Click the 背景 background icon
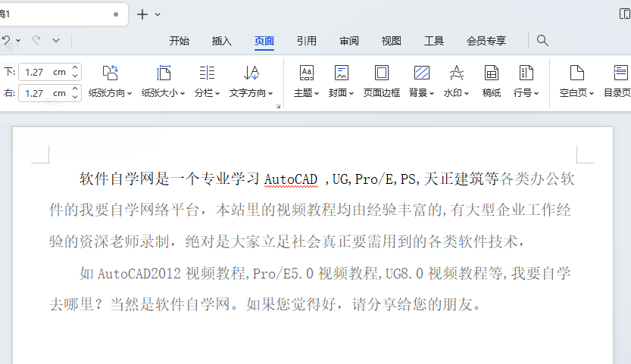 [x=422, y=73]
